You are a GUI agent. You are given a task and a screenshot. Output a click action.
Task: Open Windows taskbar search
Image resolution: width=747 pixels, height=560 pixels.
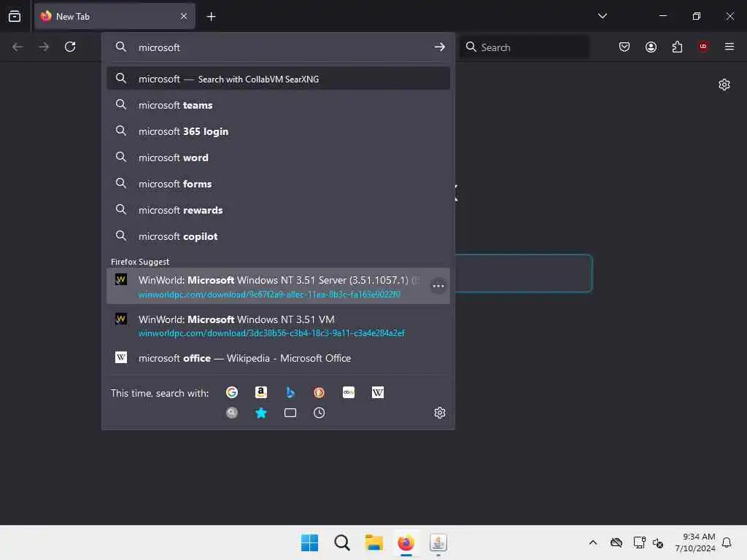tap(342, 542)
